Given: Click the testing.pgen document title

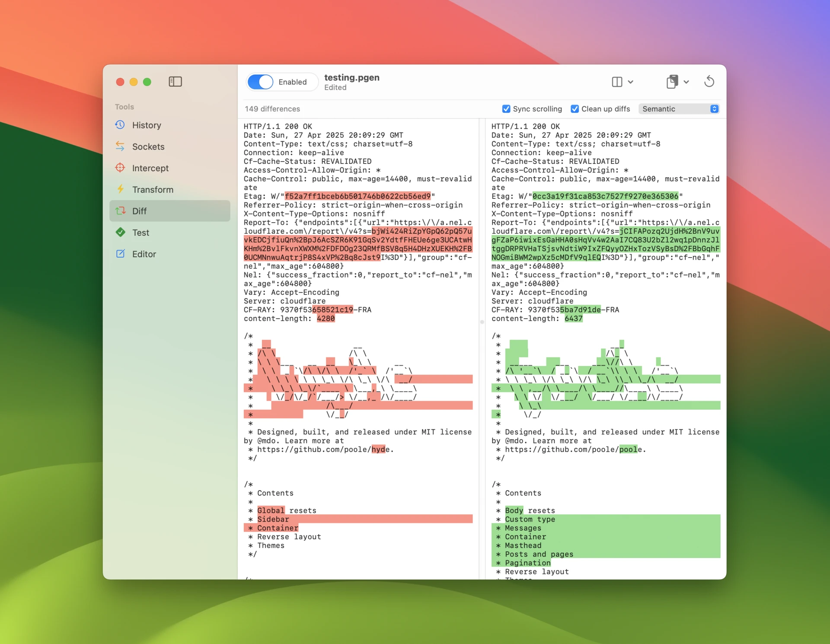Looking at the screenshot, I should tap(351, 77).
